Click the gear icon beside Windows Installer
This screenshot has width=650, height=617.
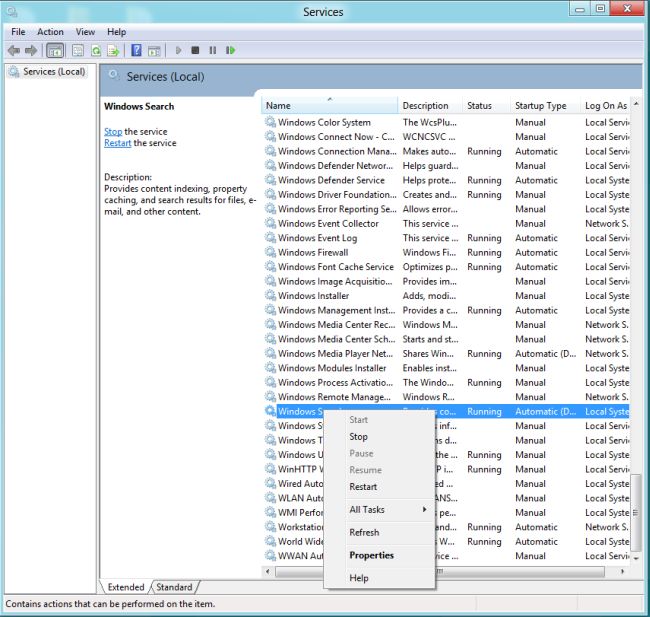(270, 295)
